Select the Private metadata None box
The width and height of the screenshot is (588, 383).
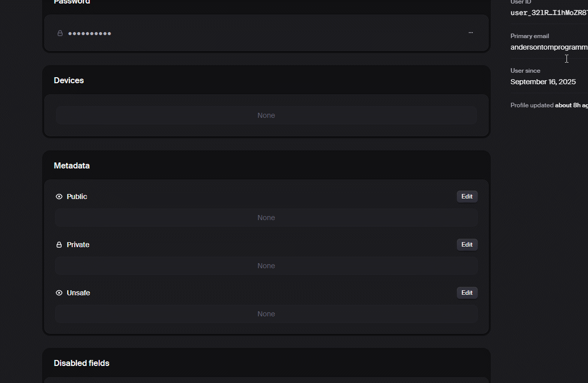click(x=266, y=266)
